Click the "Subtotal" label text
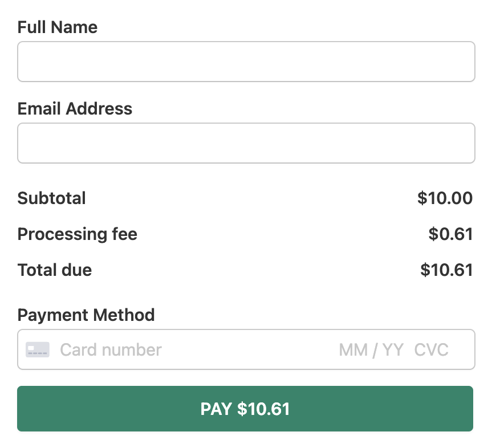Screen dimensions: 496x448 point(52,198)
